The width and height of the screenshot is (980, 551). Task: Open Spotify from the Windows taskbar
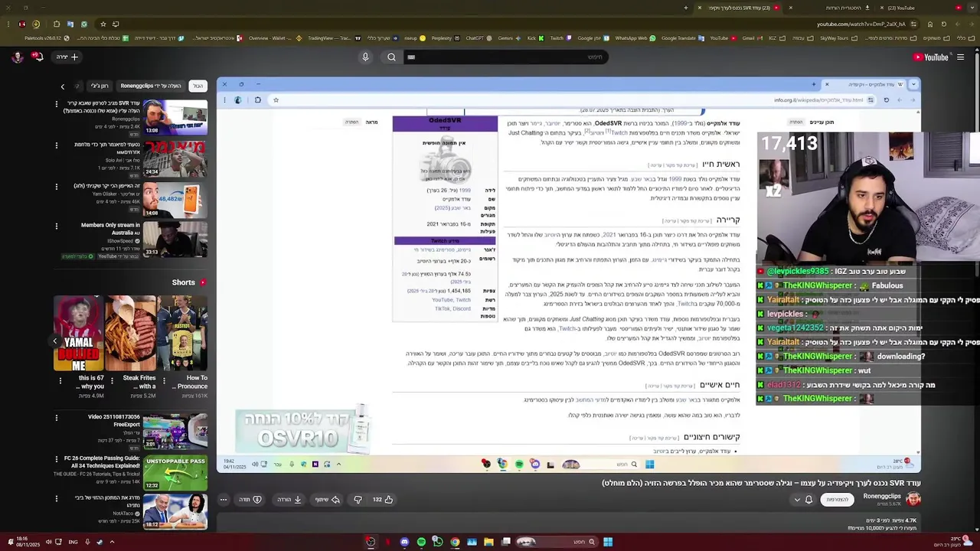click(x=421, y=542)
